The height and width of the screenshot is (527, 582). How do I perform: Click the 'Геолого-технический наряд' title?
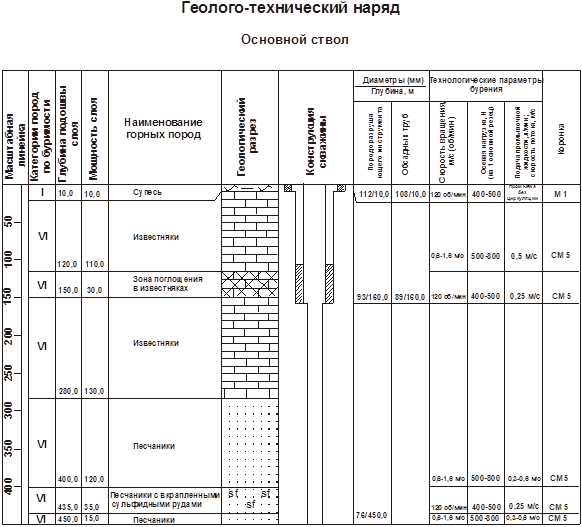(291, 8)
